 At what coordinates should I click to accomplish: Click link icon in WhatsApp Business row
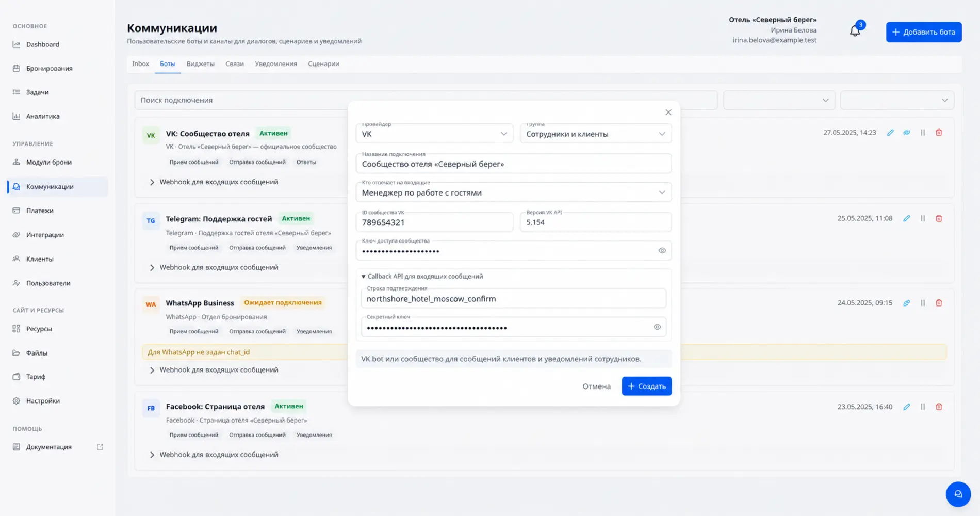point(906,303)
